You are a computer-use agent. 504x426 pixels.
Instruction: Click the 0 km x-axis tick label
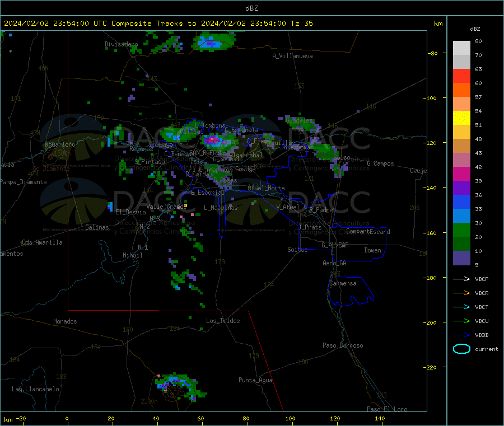click(x=67, y=418)
